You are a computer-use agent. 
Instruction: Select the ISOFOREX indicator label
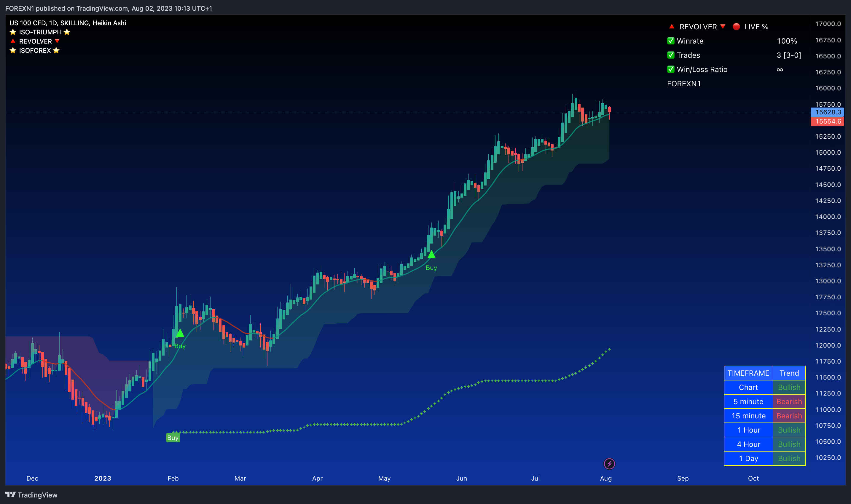[35, 50]
